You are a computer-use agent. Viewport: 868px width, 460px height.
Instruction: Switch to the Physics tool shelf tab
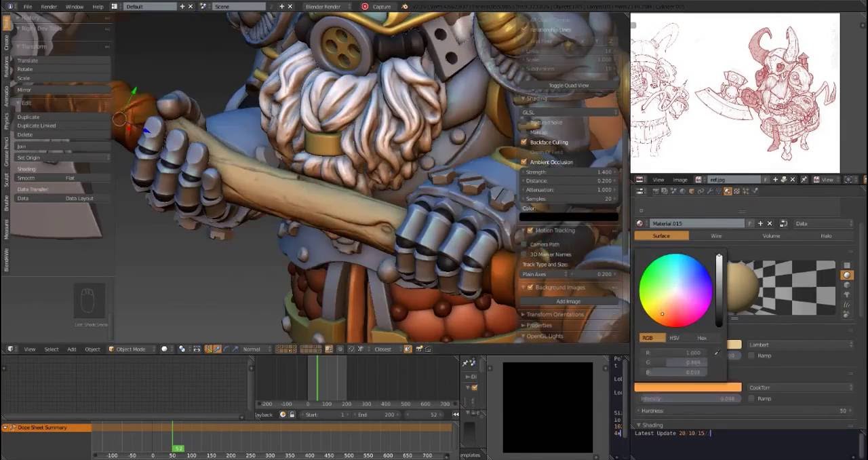click(x=7, y=121)
